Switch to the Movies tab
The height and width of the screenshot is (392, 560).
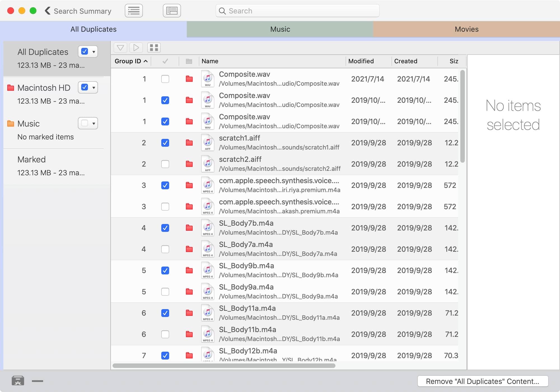tap(466, 29)
